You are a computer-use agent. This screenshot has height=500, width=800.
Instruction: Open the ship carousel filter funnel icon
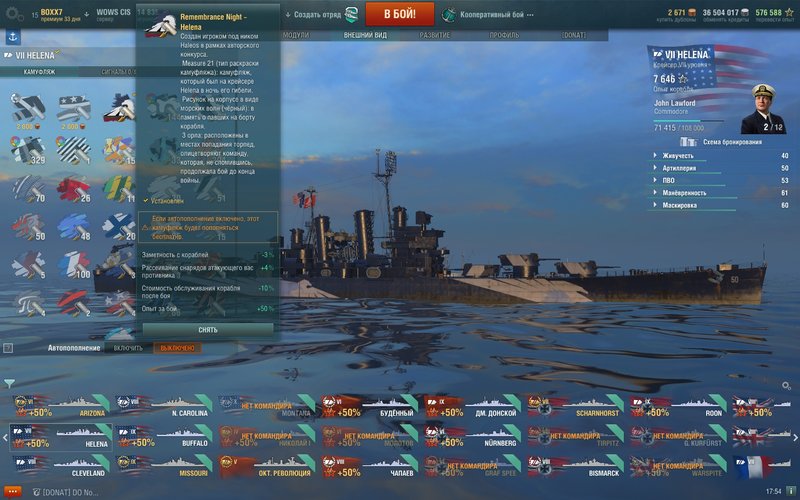pyautogui.click(x=9, y=383)
